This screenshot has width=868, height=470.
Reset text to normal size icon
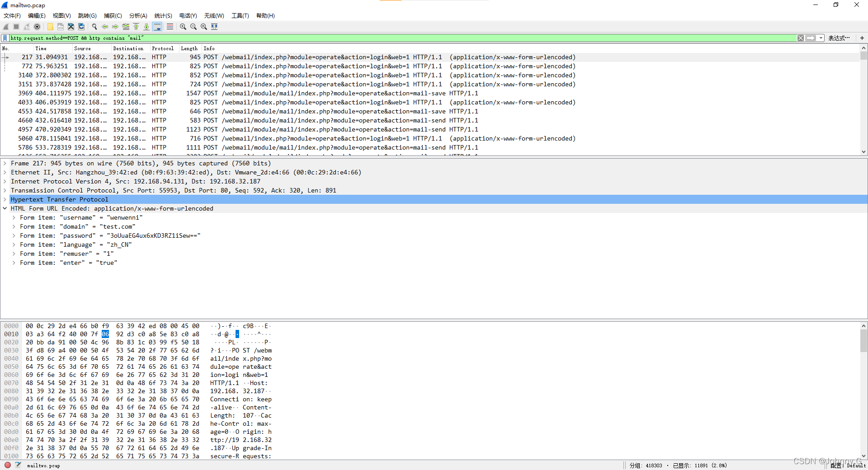(x=204, y=27)
